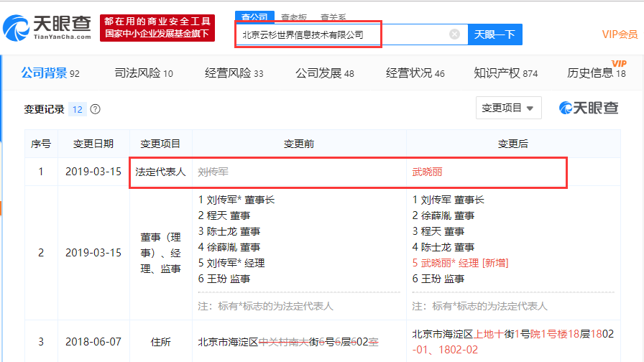The width and height of the screenshot is (644, 362).
Task: Click '2 徐薜胤 董事' in 变更后 column
Action: 443,215
